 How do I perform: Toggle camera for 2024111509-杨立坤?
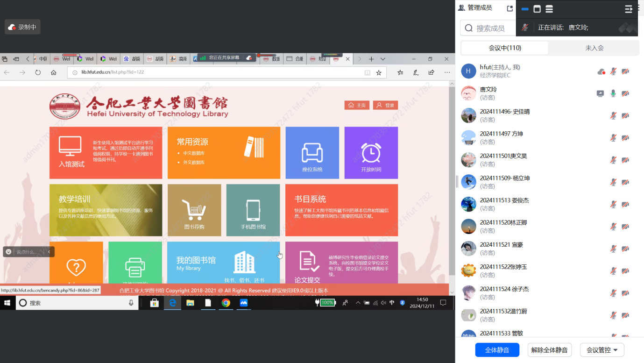pos(625,182)
